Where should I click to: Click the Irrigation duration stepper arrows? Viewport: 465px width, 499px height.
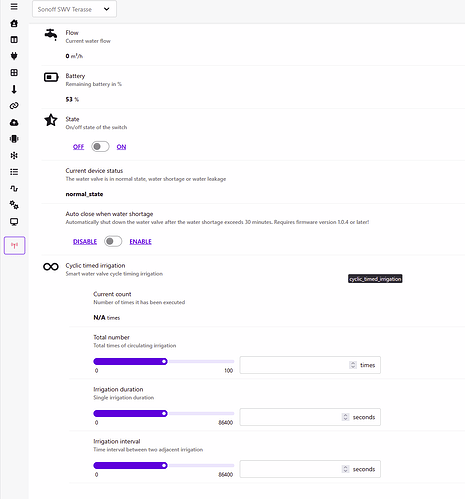coord(345,417)
